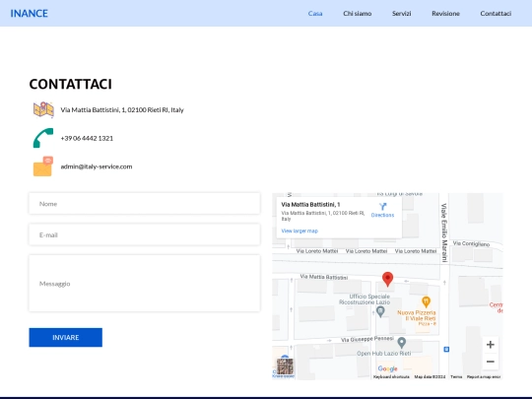
Task: Click the red location pin on map
Action: point(388,279)
